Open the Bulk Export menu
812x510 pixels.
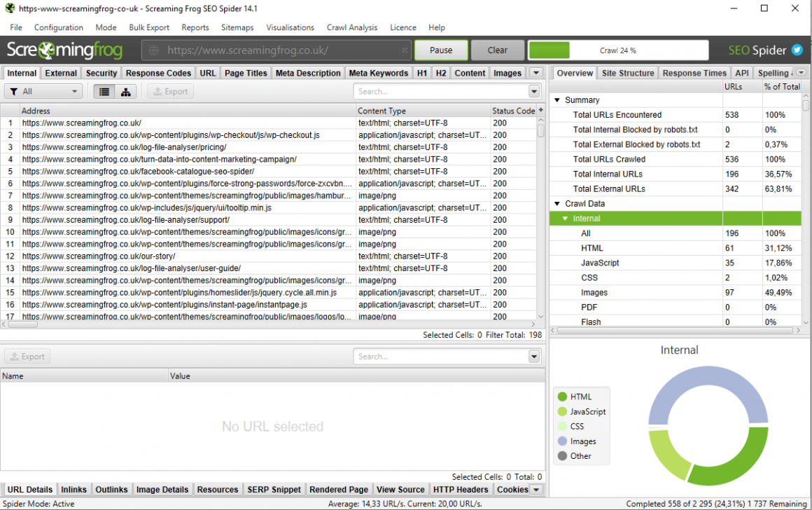click(x=149, y=27)
